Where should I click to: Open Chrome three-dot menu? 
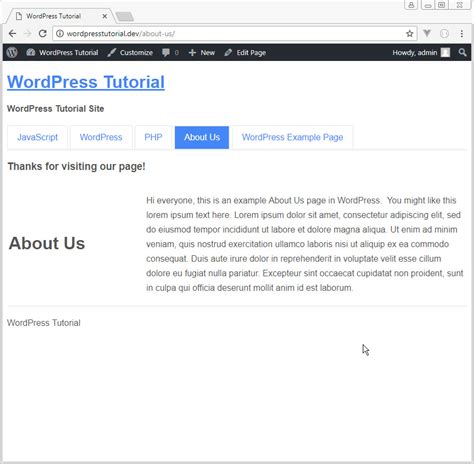[x=462, y=34]
